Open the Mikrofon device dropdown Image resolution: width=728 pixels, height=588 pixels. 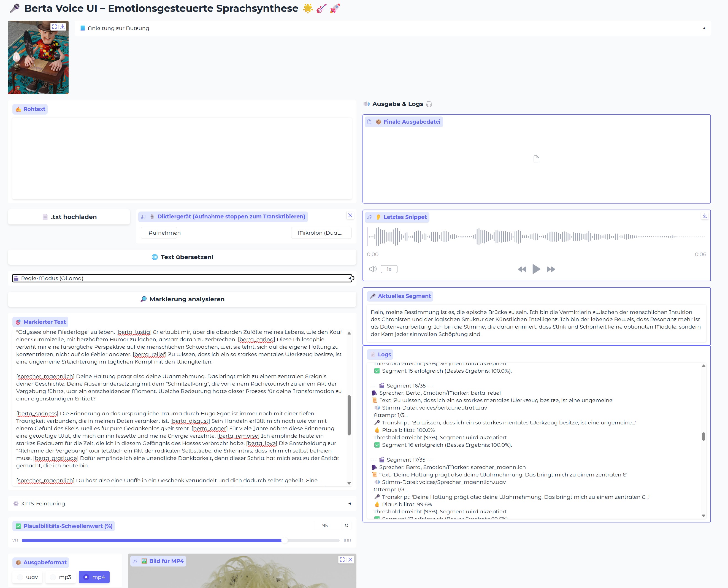(x=321, y=233)
